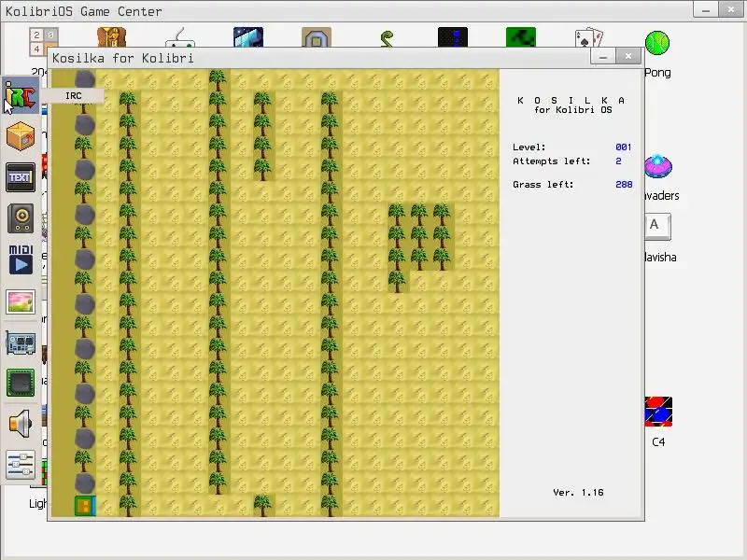Viewport: 747px width, 560px height.
Task: Click the "K O S I L K A" heading
Action: coord(571,101)
